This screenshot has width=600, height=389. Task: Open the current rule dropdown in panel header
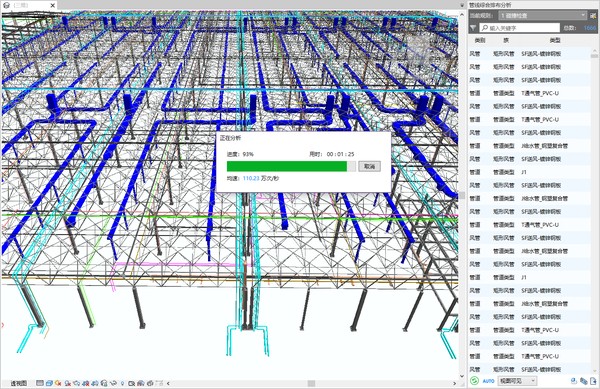(x=543, y=15)
